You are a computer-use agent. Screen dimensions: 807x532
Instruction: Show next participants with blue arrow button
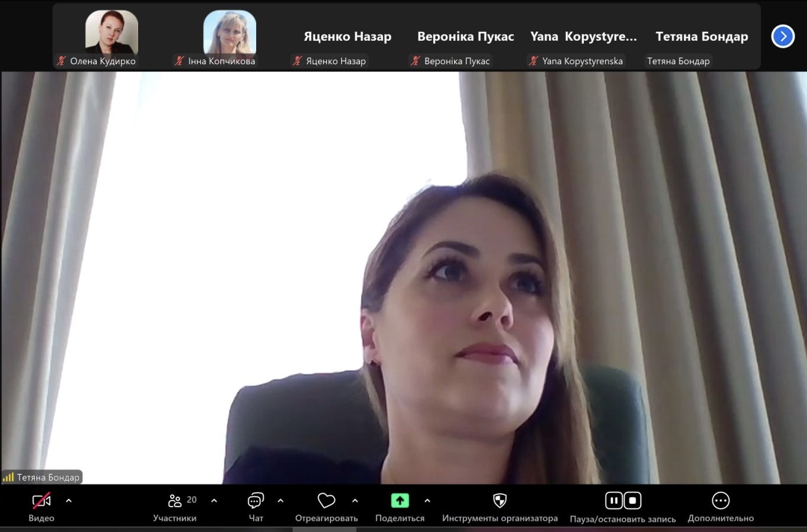click(x=783, y=37)
